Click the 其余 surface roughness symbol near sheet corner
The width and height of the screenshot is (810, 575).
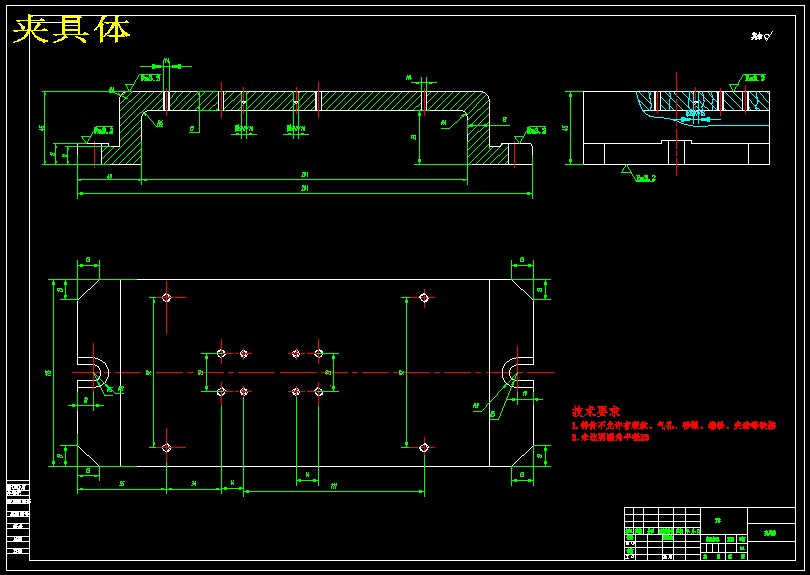click(762, 36)
